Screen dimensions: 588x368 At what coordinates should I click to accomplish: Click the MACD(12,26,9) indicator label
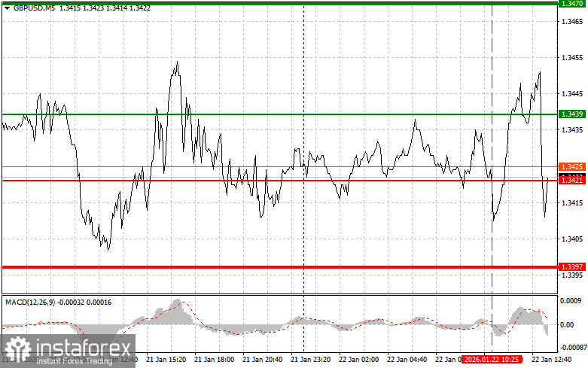tap(30, 302)
